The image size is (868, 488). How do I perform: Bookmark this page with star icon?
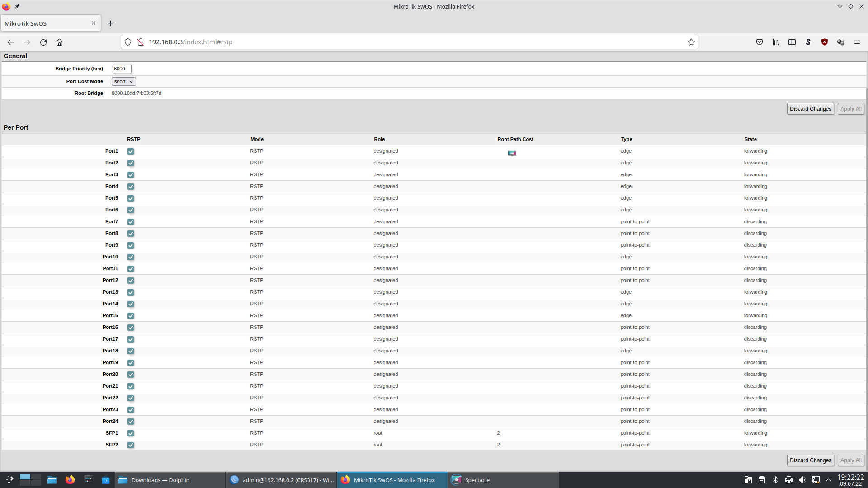click(691, 42)
